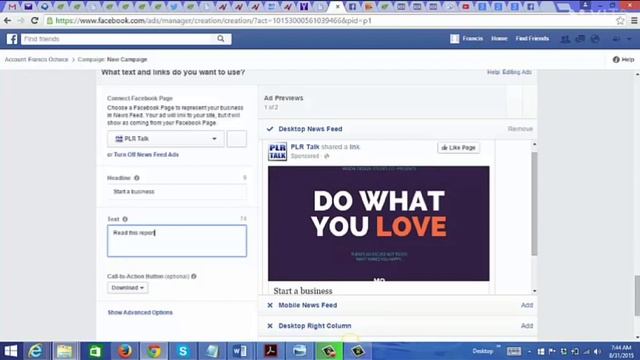Click the ad preview scrollbar thumb
This screenshot has width=640, height=360.
click(x=534, y=204)
